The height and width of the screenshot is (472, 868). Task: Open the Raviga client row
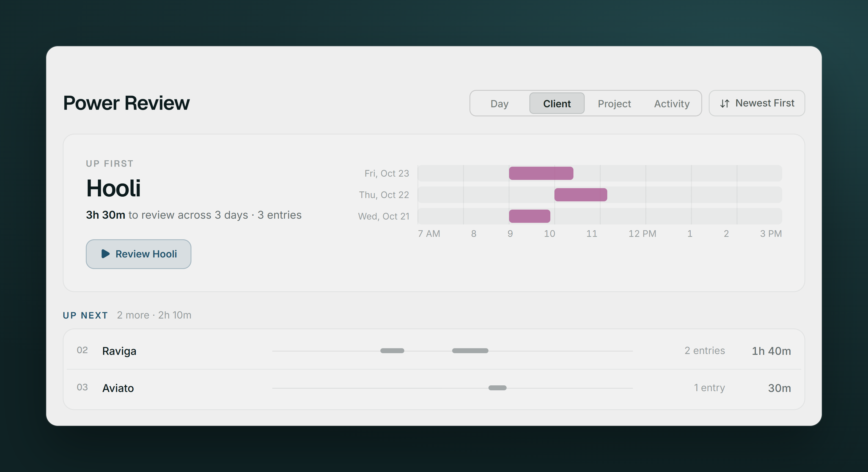click(434, 351)
